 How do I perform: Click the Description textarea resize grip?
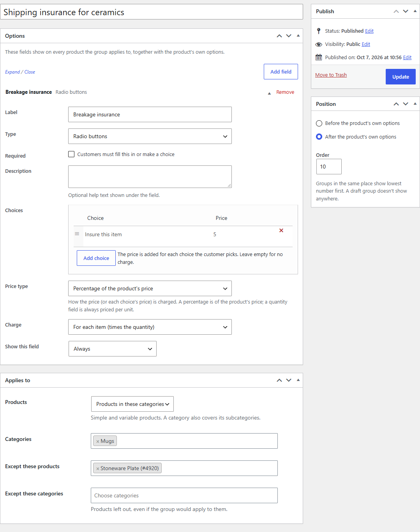click(x=229, y=186)
